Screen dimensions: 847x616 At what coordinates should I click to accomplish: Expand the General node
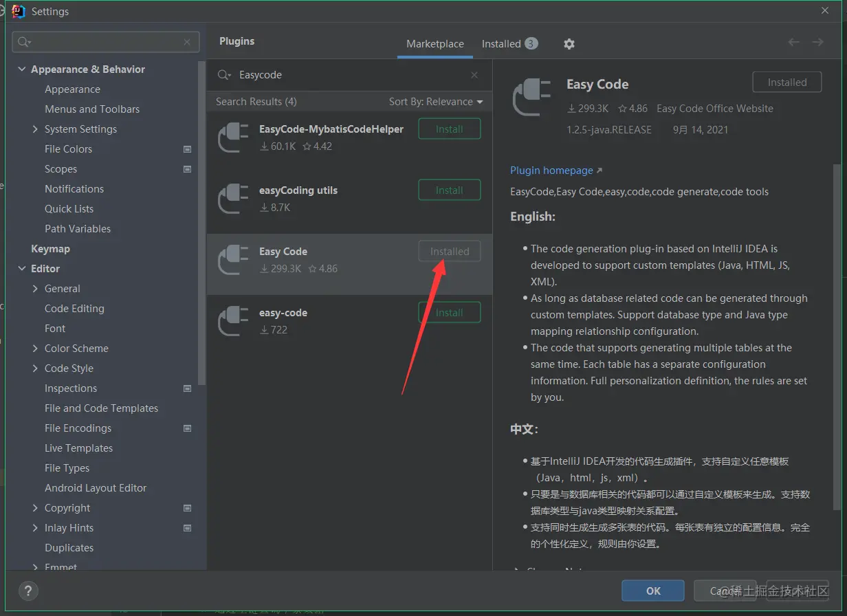click(x=35, y=289)
